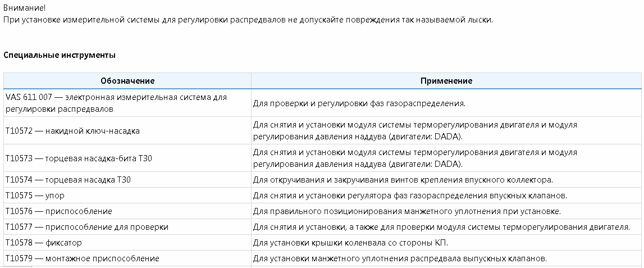Click the "Обозначение" column header
The height and width of the screenshot is (268, 644).
coord(127,81)
